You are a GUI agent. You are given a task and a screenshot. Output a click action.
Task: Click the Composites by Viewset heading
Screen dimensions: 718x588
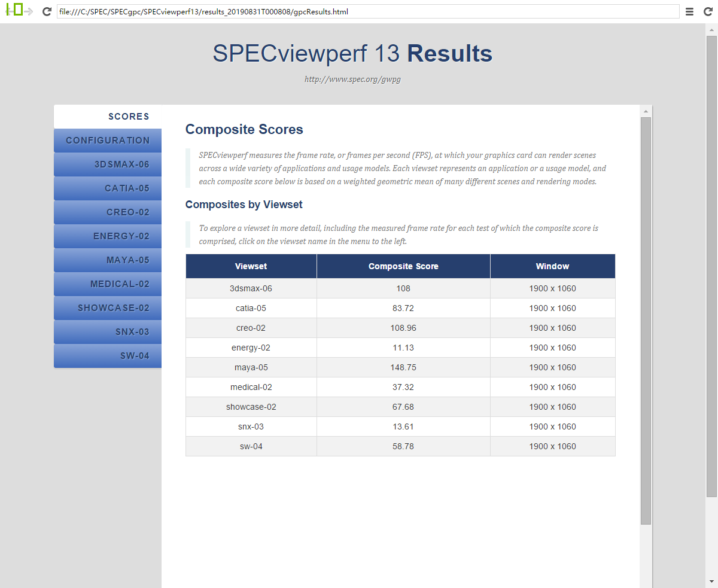coord(244,205)
